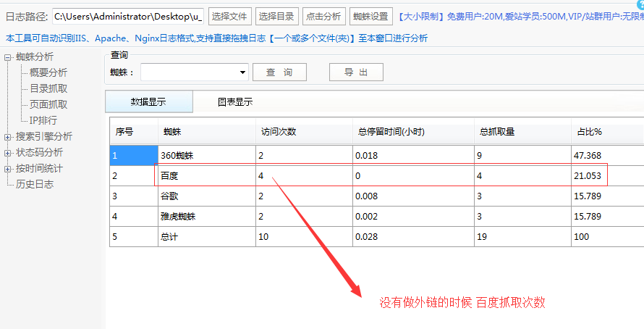Open 蜘蛛设置 settings

[370, 16]
